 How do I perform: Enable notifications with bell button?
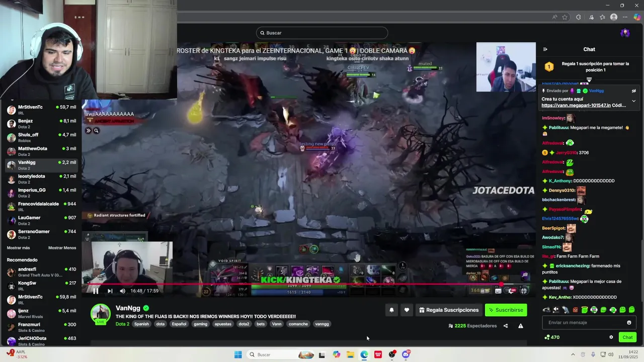click(391, 310)
